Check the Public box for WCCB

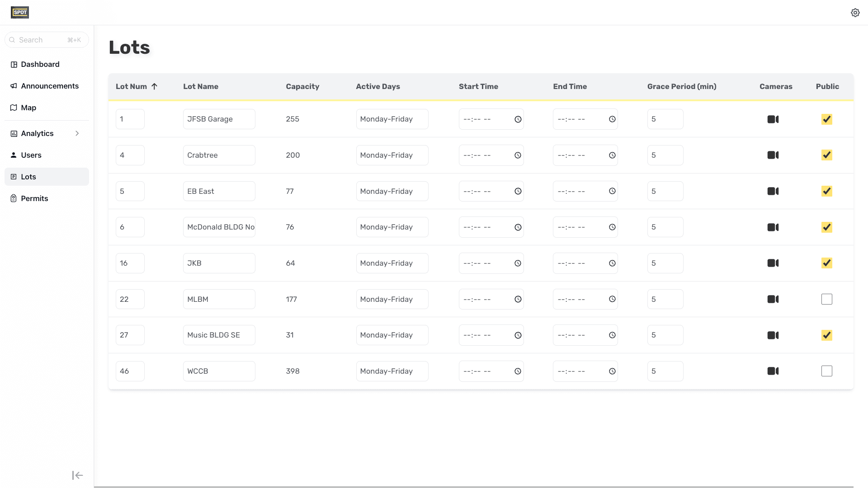pos(826,371)
